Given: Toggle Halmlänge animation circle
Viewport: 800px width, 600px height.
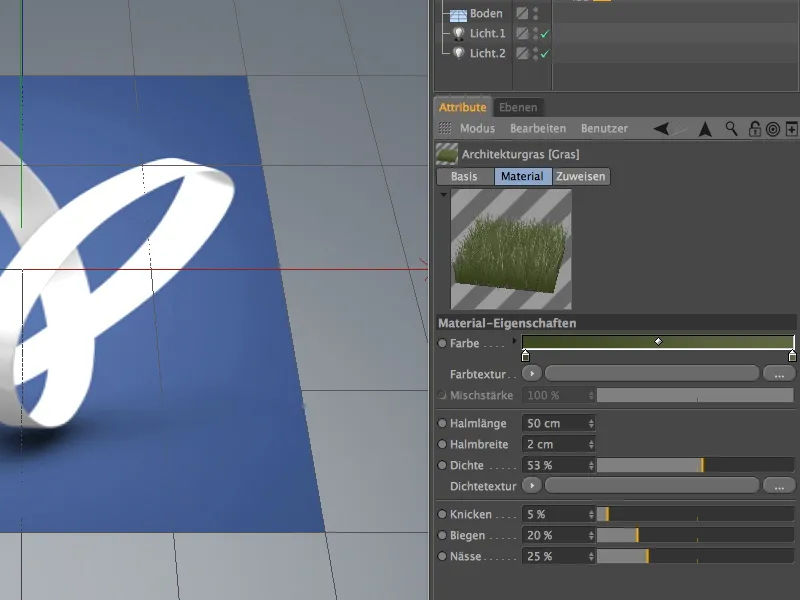Looking at the screenshot, I should pos(442,423).
